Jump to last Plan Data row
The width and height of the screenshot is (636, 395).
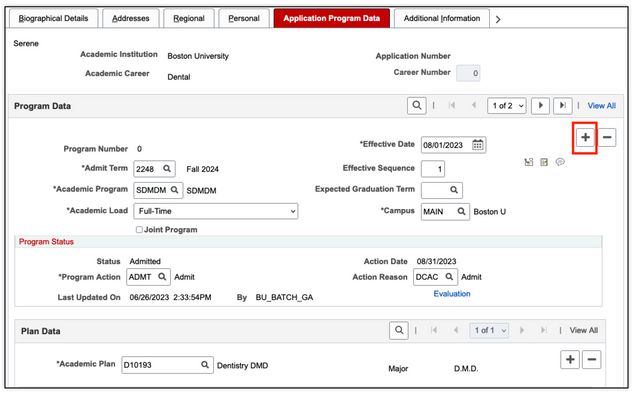click(544, 331)
